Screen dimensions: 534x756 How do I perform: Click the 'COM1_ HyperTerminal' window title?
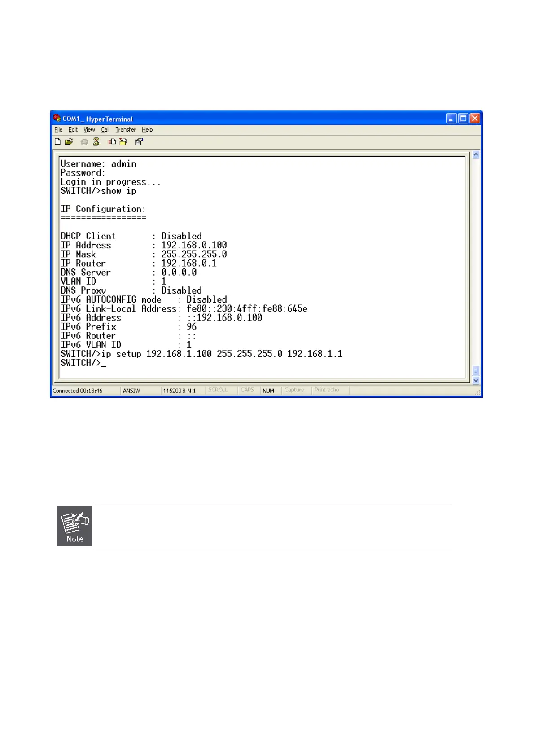(x=97, y=119)
